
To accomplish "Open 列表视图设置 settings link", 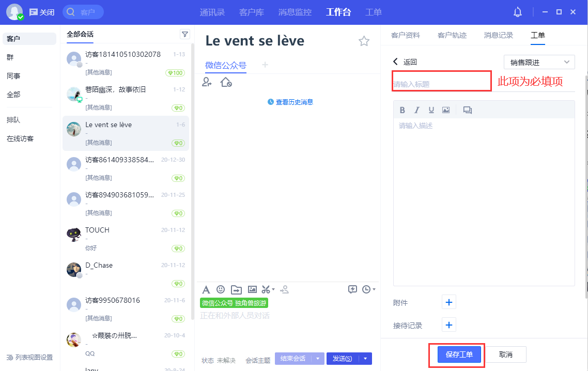I will click(x=34, y=358).
